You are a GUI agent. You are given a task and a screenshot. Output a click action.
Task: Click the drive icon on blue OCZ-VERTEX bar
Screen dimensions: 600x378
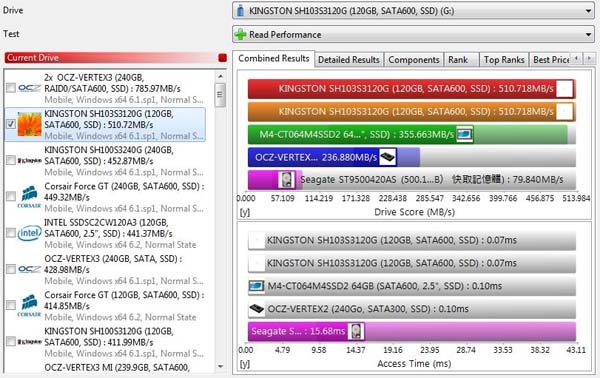388,157
